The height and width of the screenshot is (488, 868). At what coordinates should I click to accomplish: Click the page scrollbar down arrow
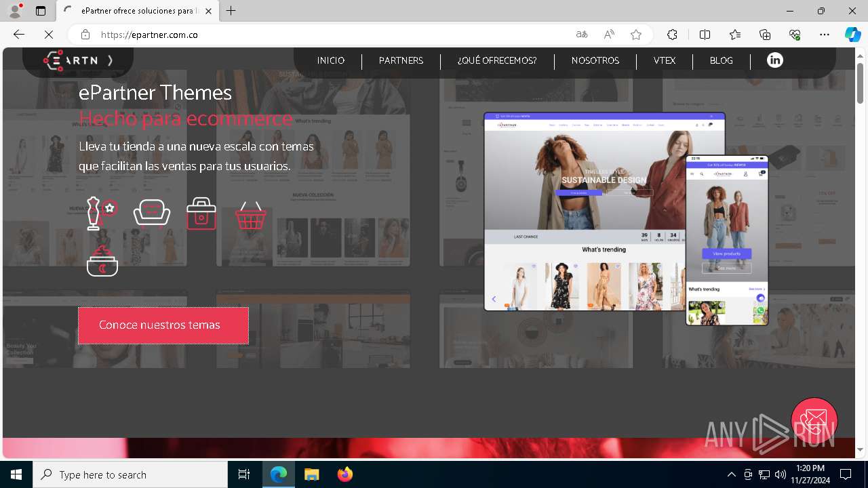pyautogui.click(x=860, y=449)
